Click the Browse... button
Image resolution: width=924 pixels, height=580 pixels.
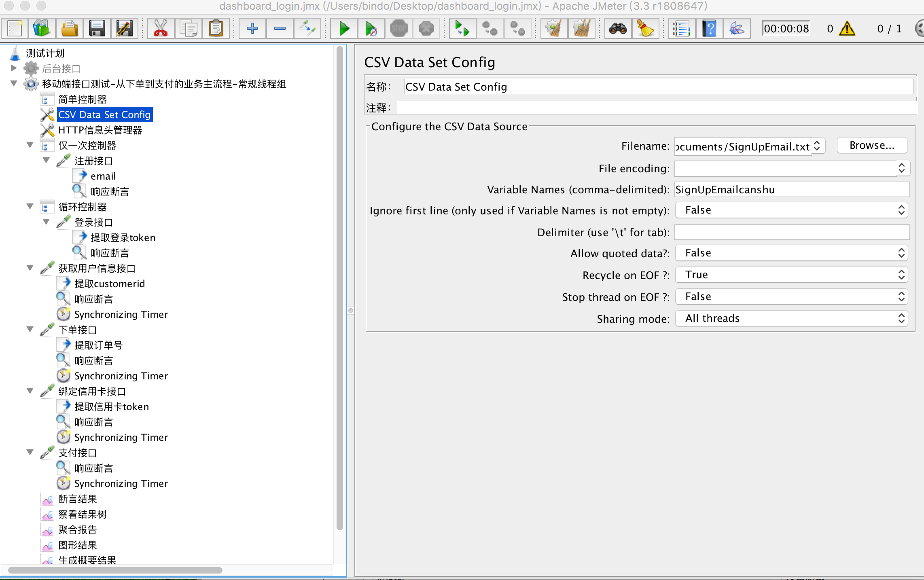tap(872, 145)
